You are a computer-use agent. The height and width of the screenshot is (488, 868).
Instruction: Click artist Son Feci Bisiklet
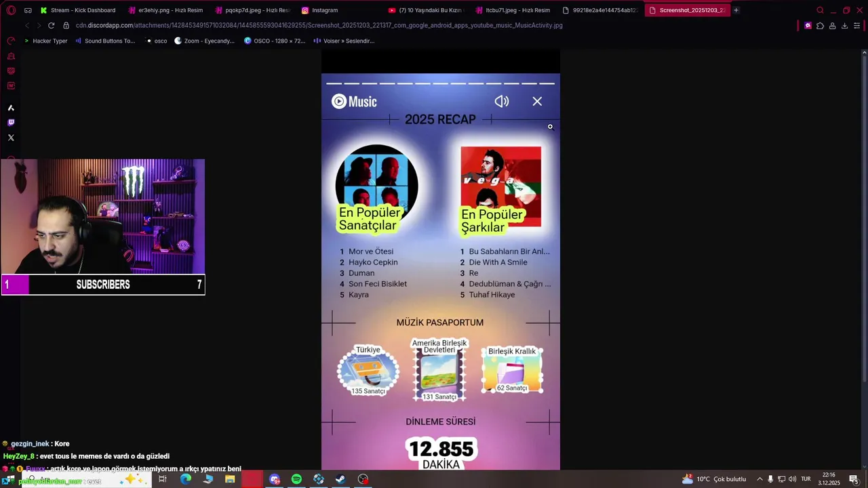(378, 284)
